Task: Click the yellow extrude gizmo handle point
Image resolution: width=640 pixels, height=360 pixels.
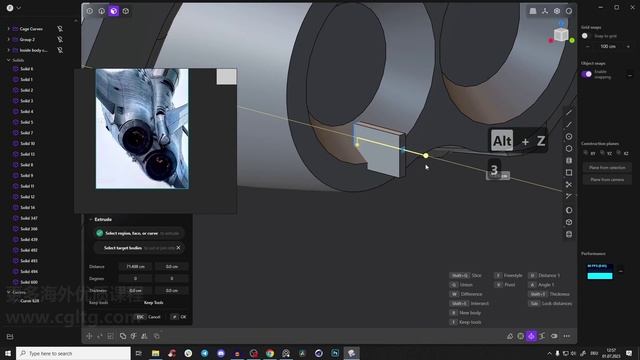Action: pyautogui.click(x=426, y=156)
